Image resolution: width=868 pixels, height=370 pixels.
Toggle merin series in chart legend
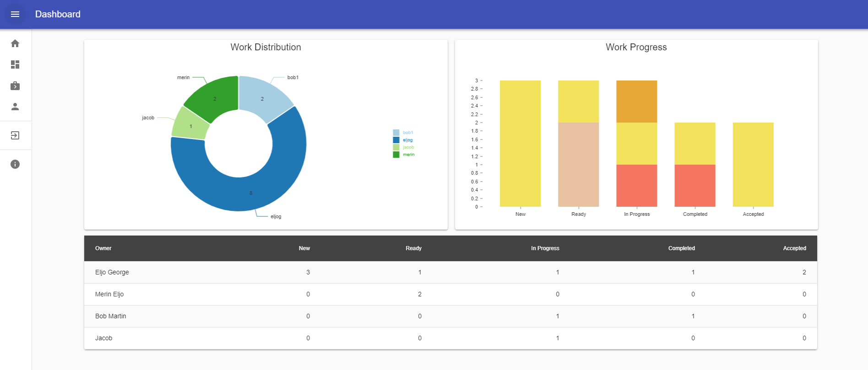[404, 155]
